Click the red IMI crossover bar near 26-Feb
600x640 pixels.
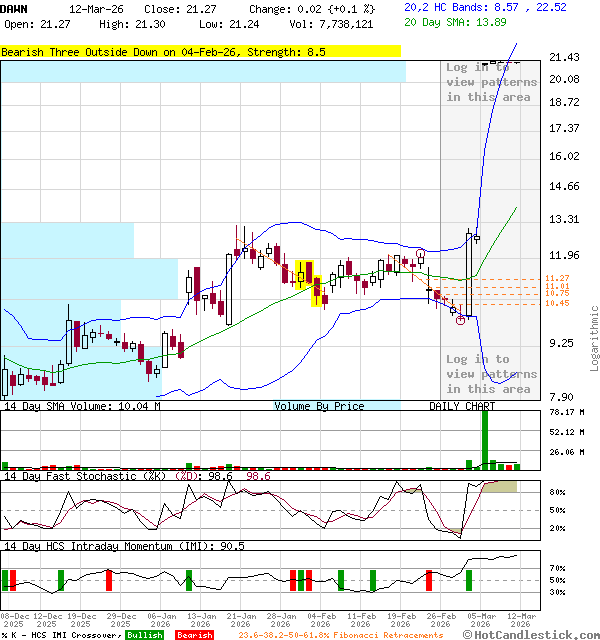tap(430, 580)
